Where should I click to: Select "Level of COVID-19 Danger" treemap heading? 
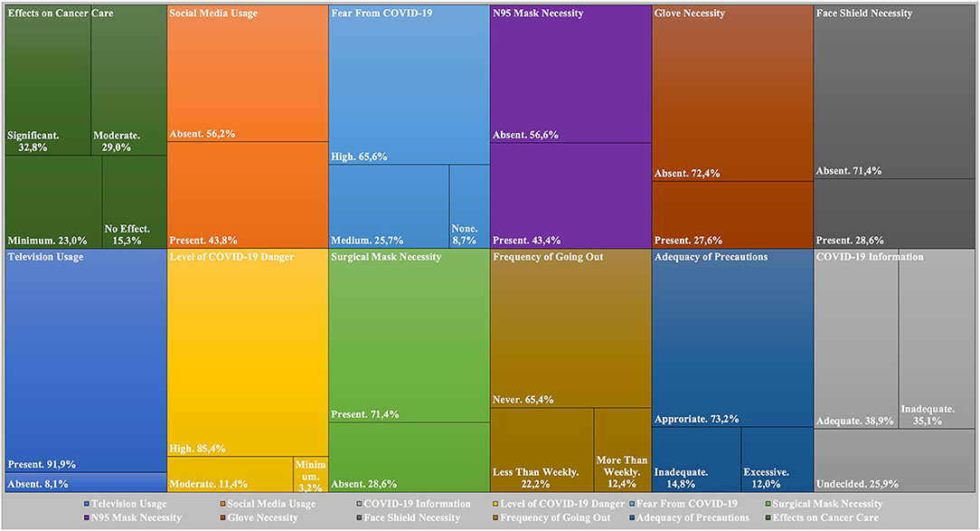pos(231,257)
